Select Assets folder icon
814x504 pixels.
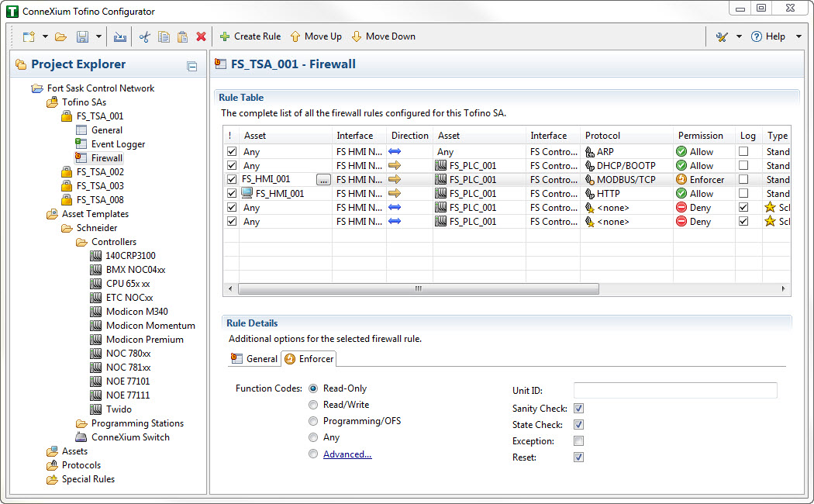[x=52, y=451]
